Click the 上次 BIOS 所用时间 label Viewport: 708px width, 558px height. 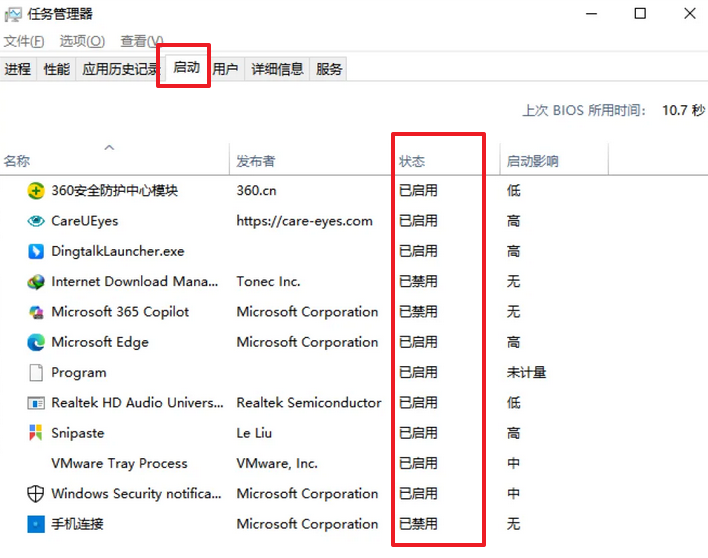coord(584,110)
